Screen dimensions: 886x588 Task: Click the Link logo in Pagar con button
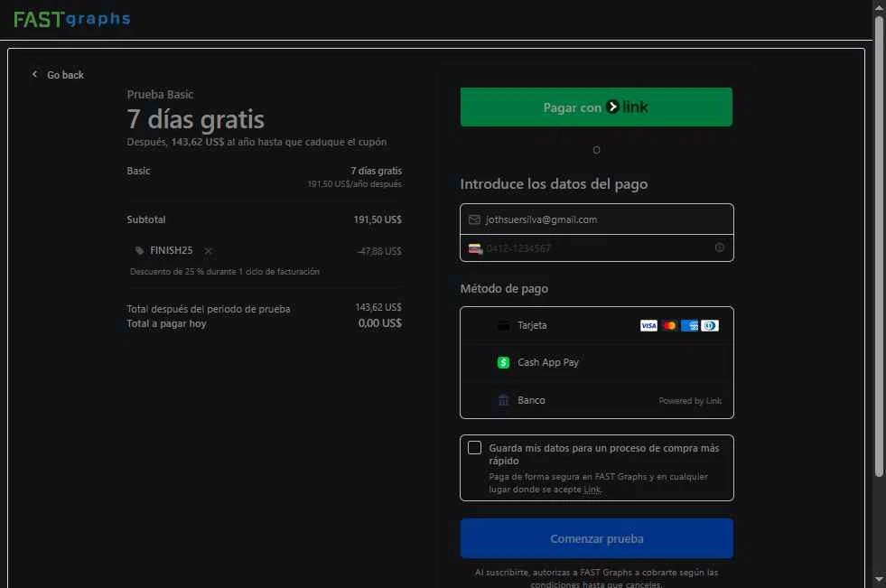point(627,107)
